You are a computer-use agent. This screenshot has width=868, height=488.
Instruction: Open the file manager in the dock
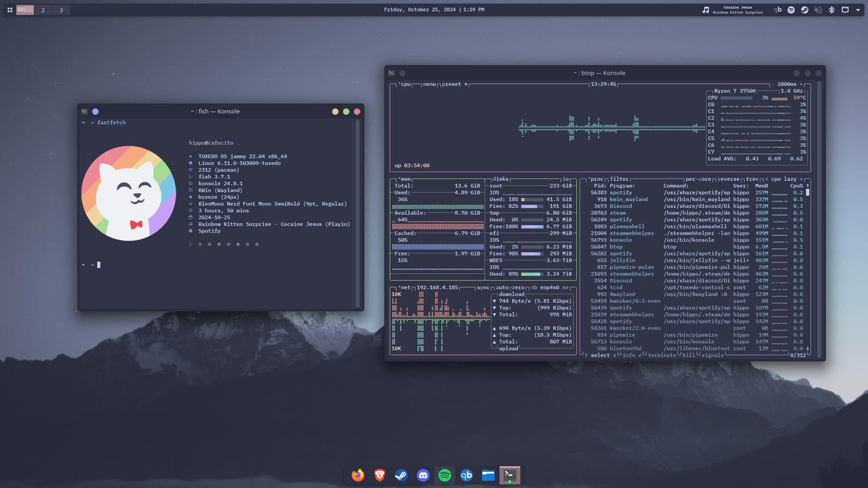[488, 475]
